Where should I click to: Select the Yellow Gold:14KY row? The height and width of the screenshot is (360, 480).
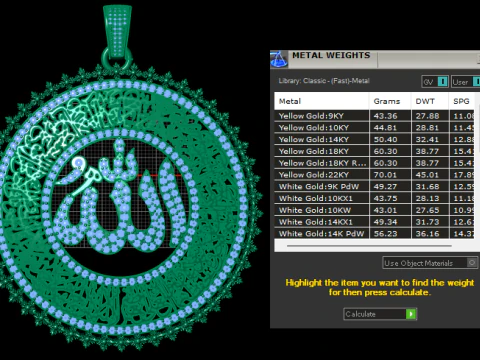click(x=374, y=139)
